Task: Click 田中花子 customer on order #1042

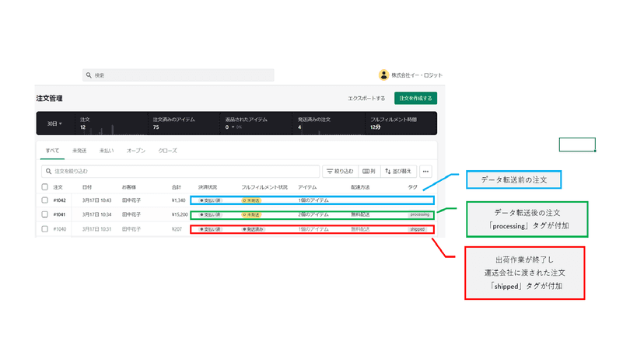Action: coord(131,200)
